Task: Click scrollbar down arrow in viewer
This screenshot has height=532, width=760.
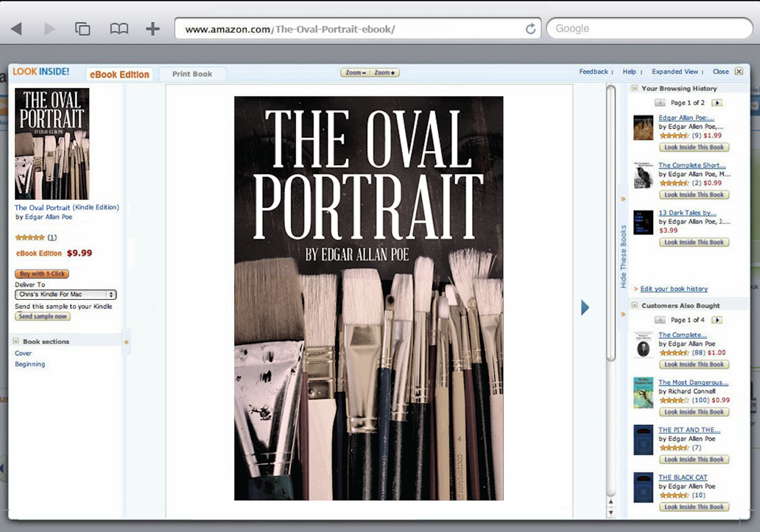Action: [611, 513]
